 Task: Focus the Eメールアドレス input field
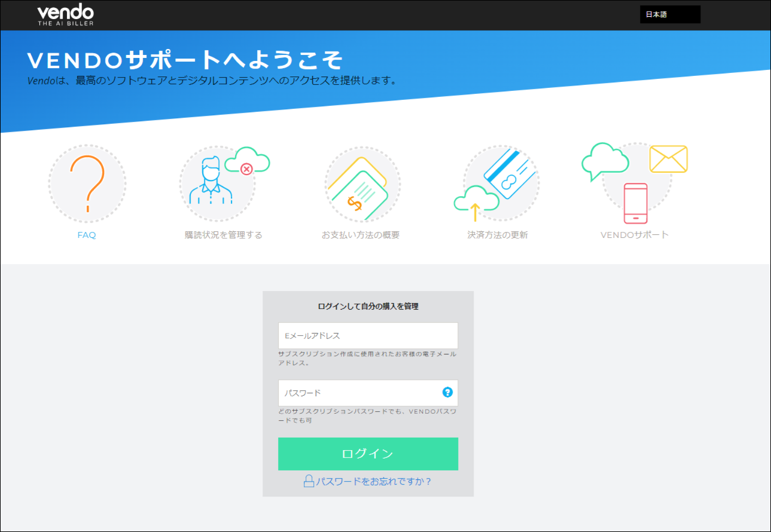368,336
